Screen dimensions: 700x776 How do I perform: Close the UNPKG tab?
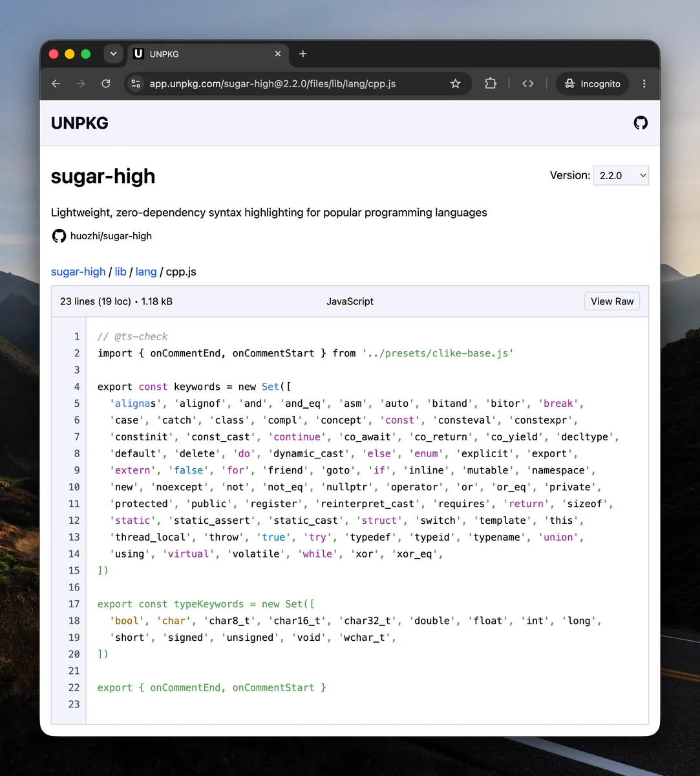click(278, 54)
